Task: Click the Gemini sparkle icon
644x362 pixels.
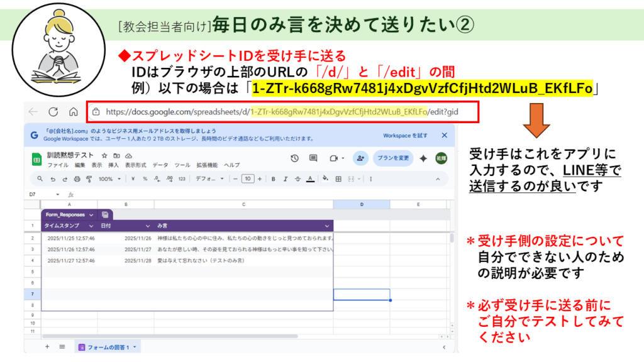Action: (423, 158)
